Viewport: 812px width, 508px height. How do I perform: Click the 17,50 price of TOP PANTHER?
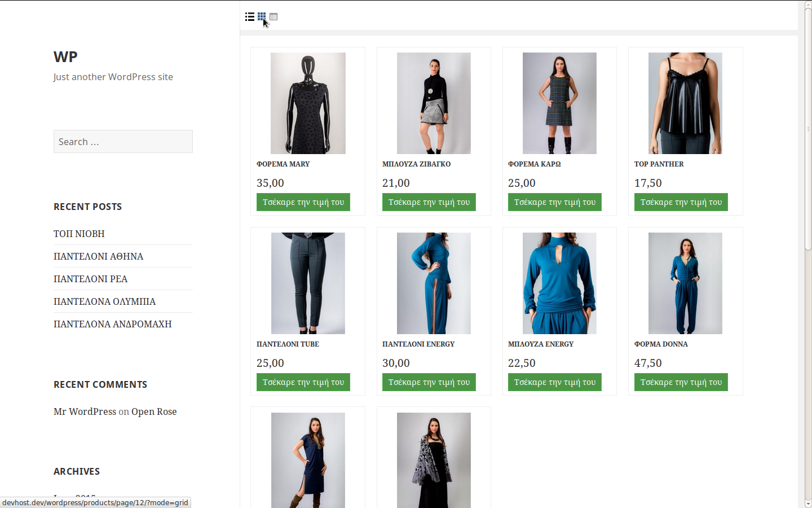(x=648, y=183)
